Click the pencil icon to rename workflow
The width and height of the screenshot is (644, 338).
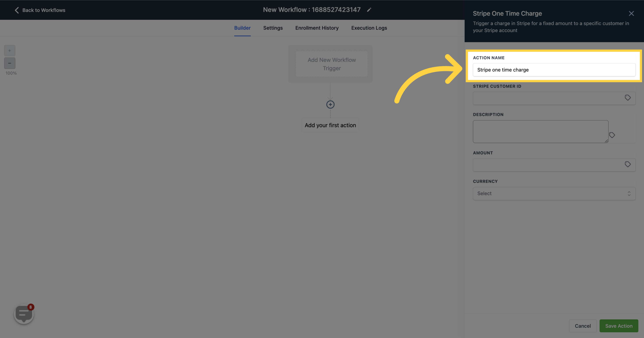(x=369, y=10)
